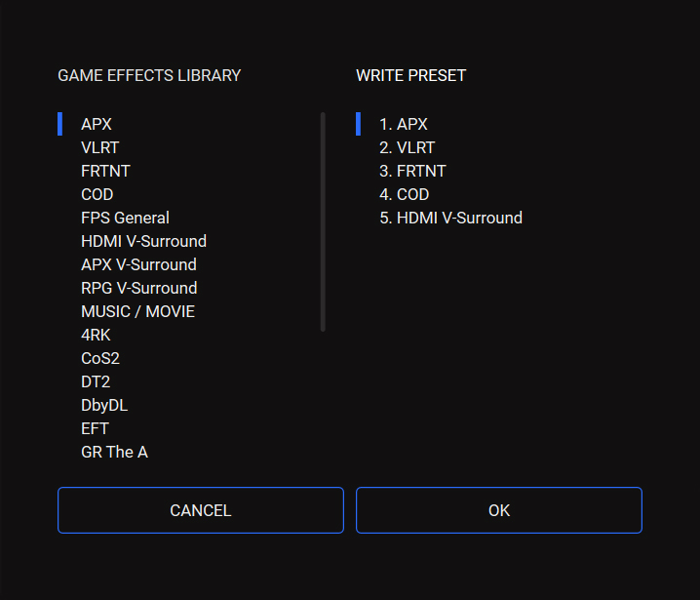Click the library list scrollbar
Screen dimensions: 700x600
click(323, 222)
